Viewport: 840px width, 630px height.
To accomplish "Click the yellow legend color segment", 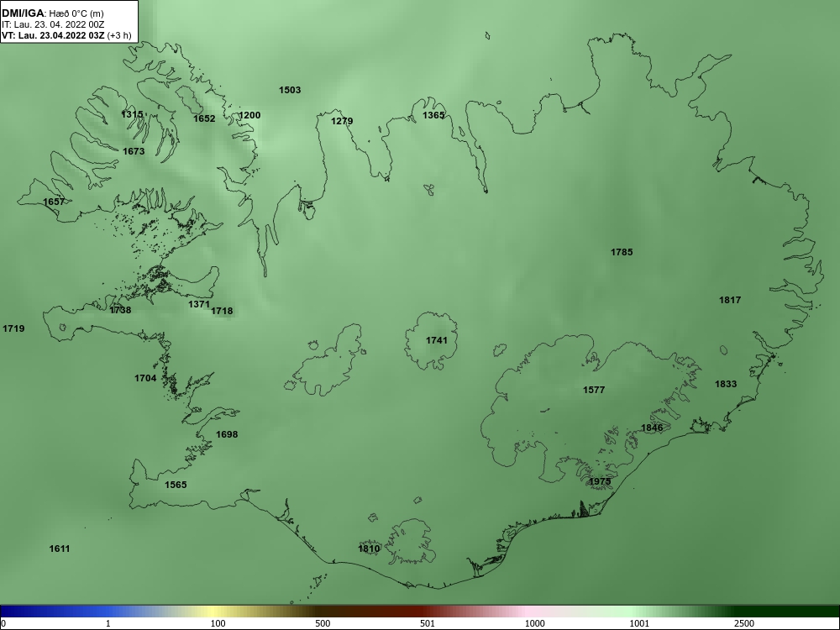I will coord(214,612).
